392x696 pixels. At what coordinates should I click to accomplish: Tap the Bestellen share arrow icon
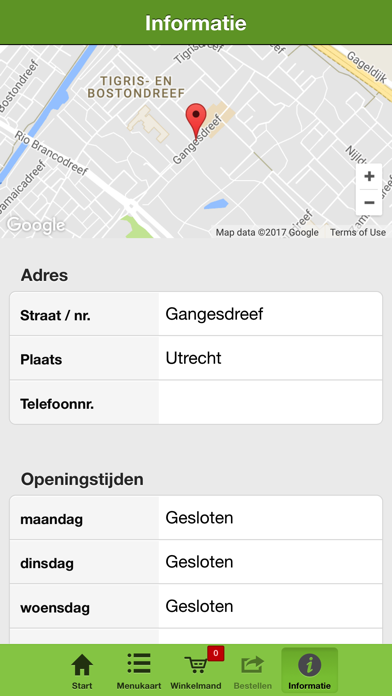click(253, 665)
